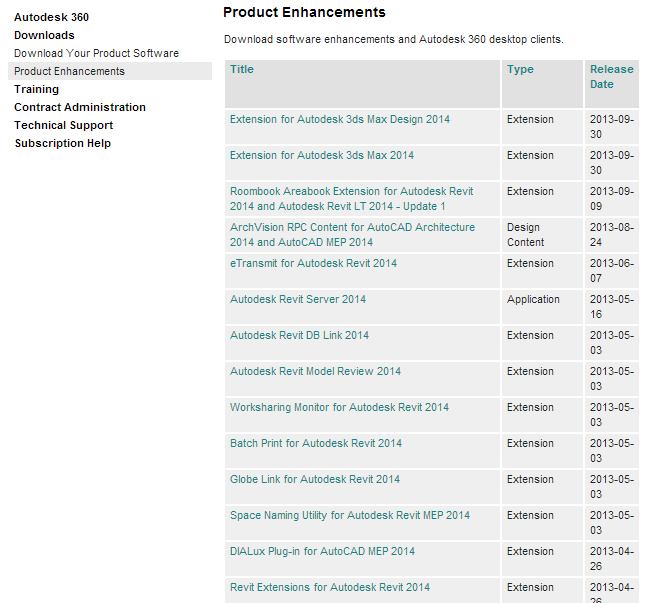Open eTransmit for Autodesk Revit 2014
The width and height of the screenshot is (647, 603).
313,263
